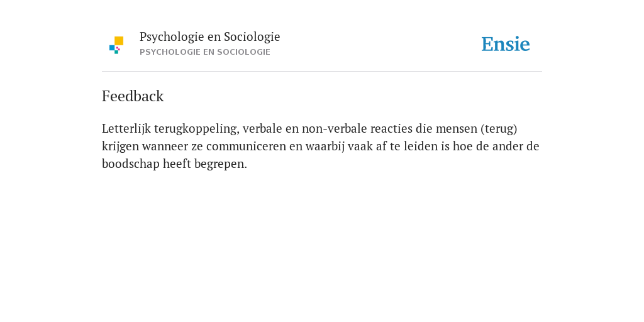Open the Ensie brand logo

pyautogui.click(x=506, y=44)
